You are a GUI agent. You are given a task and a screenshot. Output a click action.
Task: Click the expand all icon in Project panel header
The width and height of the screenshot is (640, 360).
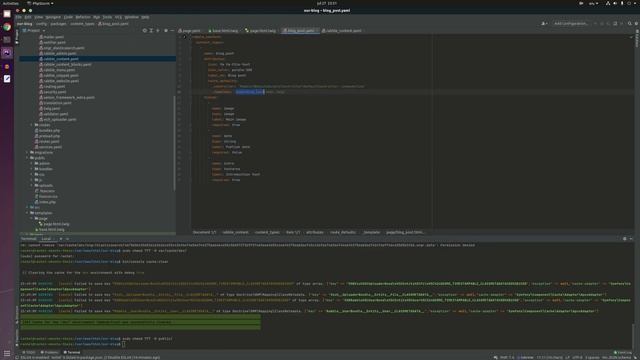pos(151,31)
